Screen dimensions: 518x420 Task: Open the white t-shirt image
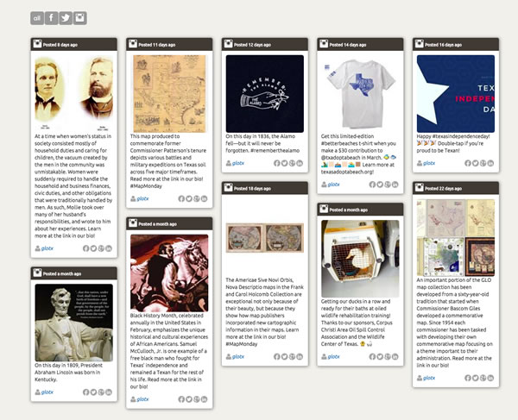coord(360,94)
